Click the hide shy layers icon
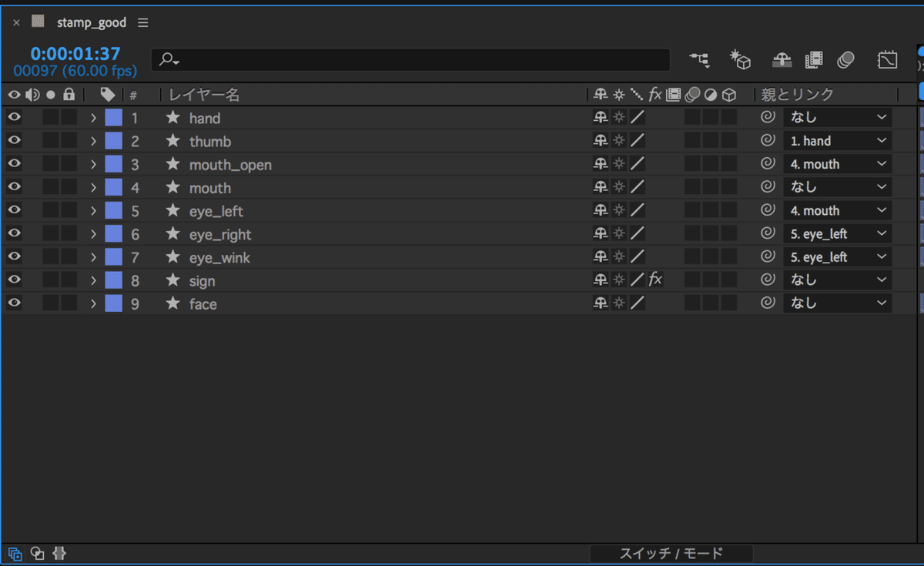Screen dimensions: 924x566 [782, 59]
